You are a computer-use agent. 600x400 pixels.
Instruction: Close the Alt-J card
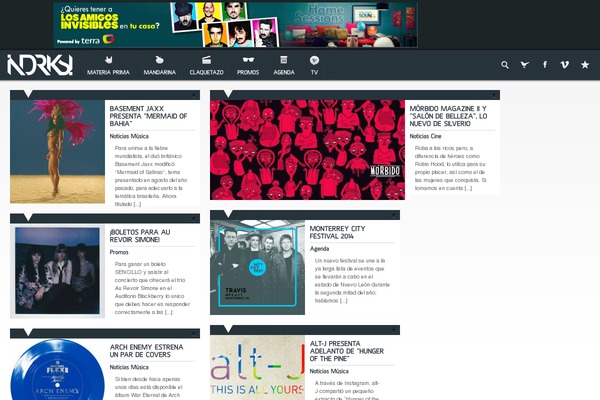[x=395, y=330]
